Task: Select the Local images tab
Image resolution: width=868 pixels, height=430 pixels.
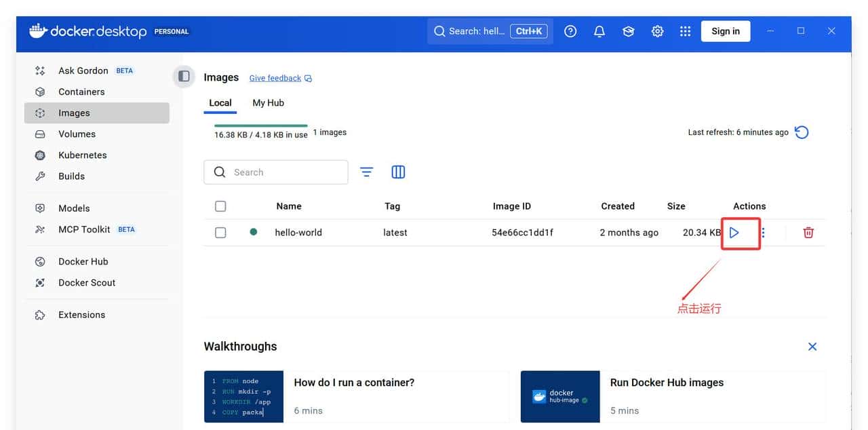Action: pos(220,102)
